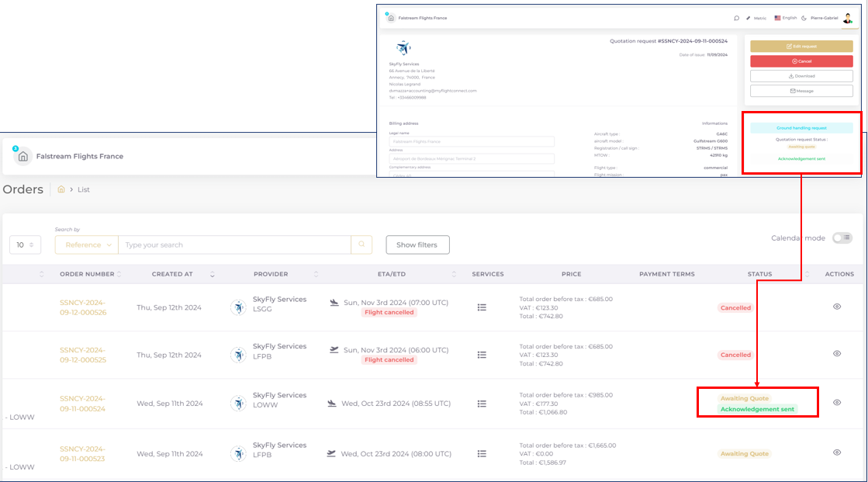View order SSNCY-2024-09-11-000524 via eye icon
The height and width of the screenshot is (482, 868).
pyautogui.click(x=837, y=402)
